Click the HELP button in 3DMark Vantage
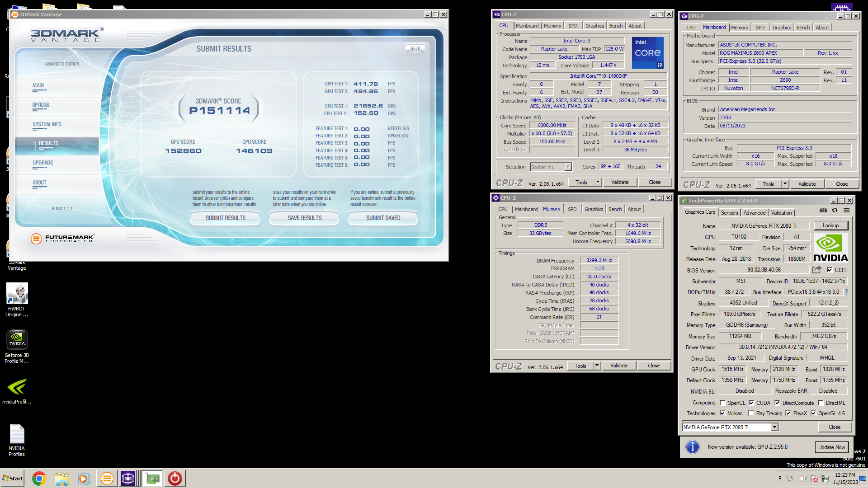The image size is (868, 488). tap(415, 48)
